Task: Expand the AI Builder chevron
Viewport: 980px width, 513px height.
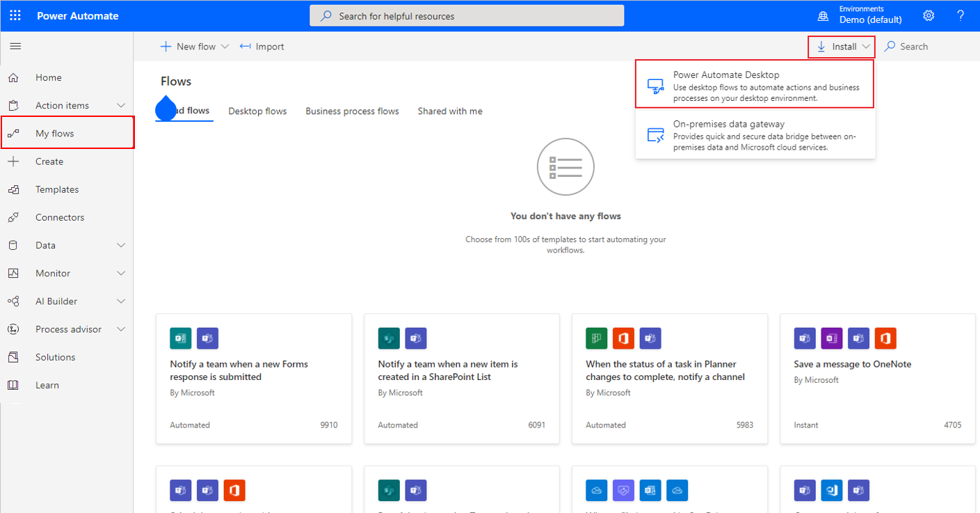Action: [121, 301]
